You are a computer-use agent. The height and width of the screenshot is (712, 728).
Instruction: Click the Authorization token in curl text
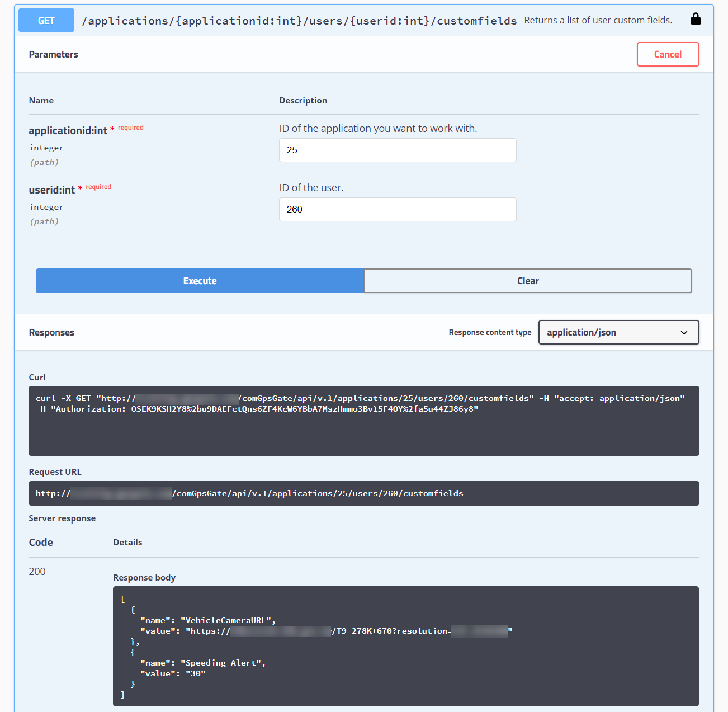pyautogui.click(x=305, y=409)
